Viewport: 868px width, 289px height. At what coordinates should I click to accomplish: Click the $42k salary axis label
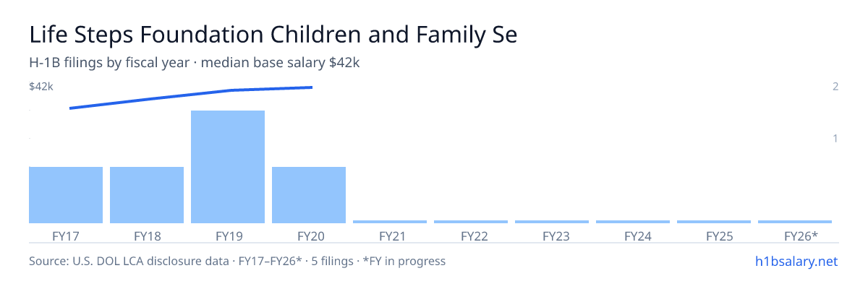(x=41, y=87)
